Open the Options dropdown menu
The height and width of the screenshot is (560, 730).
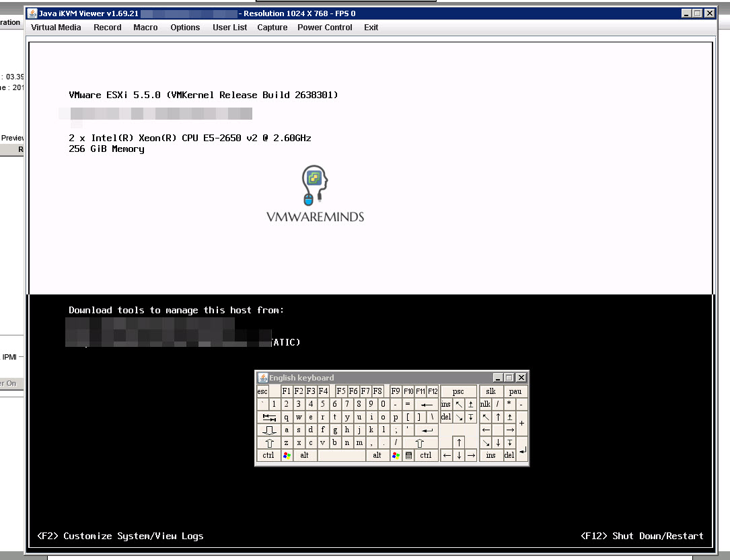185,28
